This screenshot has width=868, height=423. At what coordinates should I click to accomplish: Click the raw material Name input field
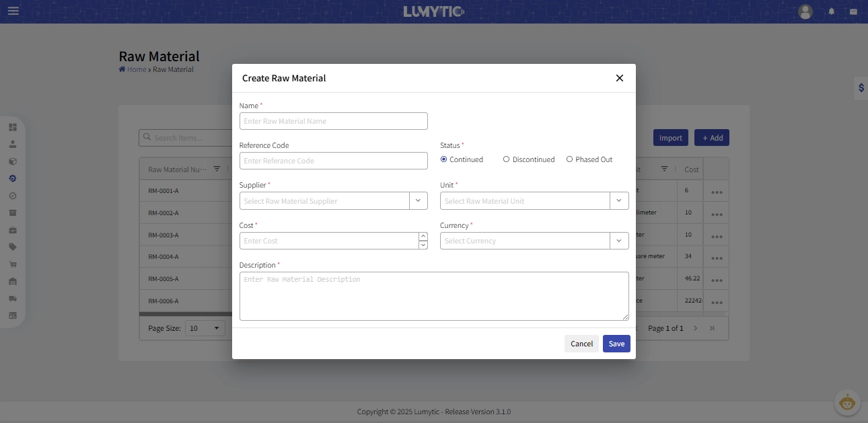pos(333,121)
